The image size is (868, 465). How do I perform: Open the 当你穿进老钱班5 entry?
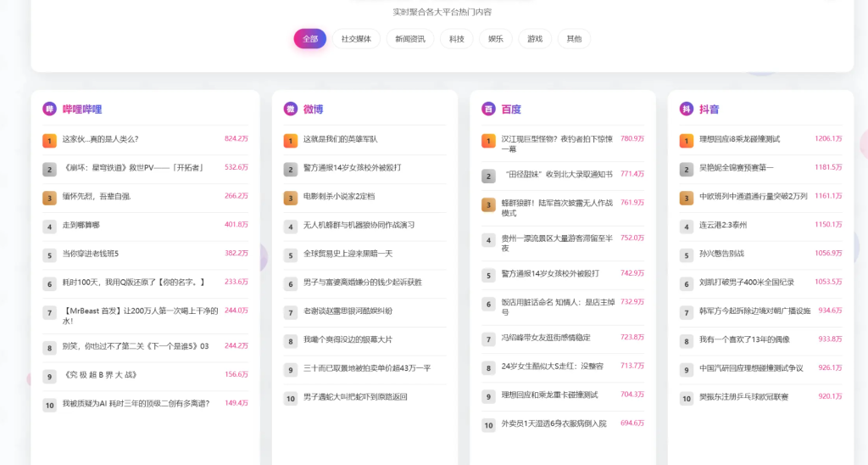[x=90, y=254]
